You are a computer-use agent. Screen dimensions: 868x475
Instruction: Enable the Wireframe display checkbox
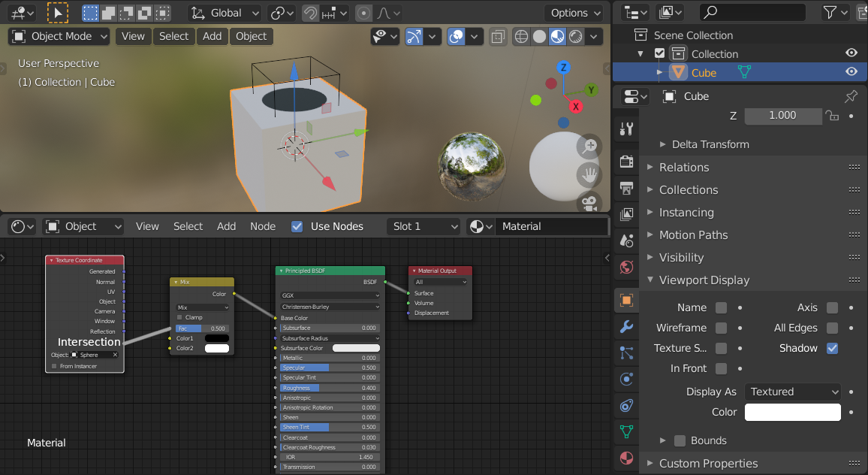point(721,328)
